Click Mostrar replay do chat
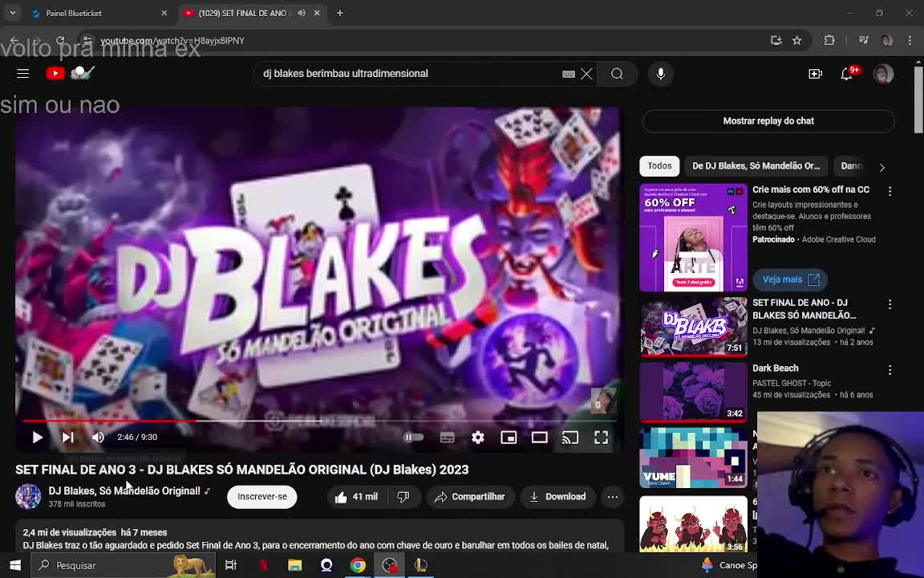 pos(768,121)
